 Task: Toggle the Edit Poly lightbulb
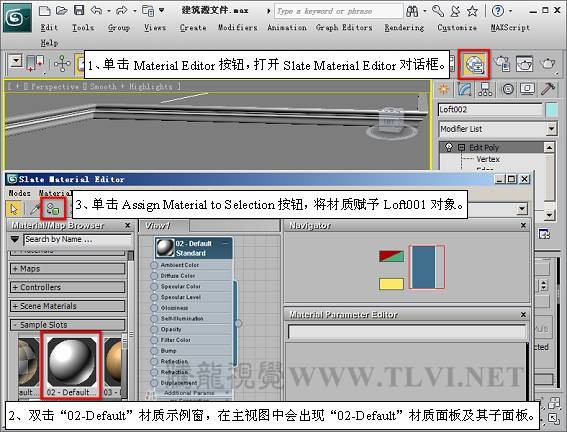(449, 147)
